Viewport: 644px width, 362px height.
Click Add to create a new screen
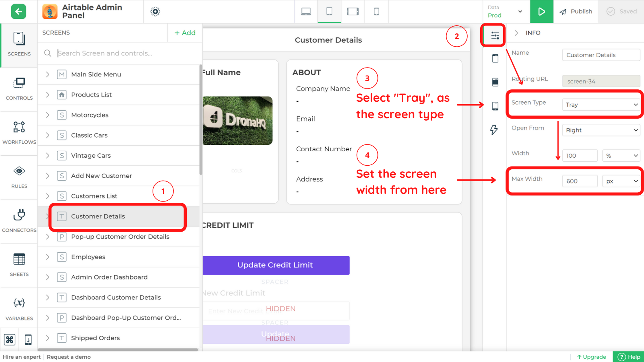[185, 33]
